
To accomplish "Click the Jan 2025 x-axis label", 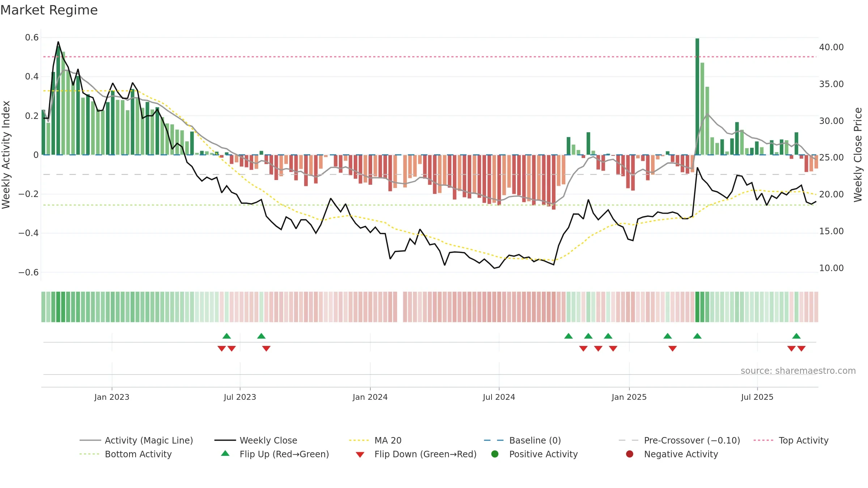I will point(629,397).
